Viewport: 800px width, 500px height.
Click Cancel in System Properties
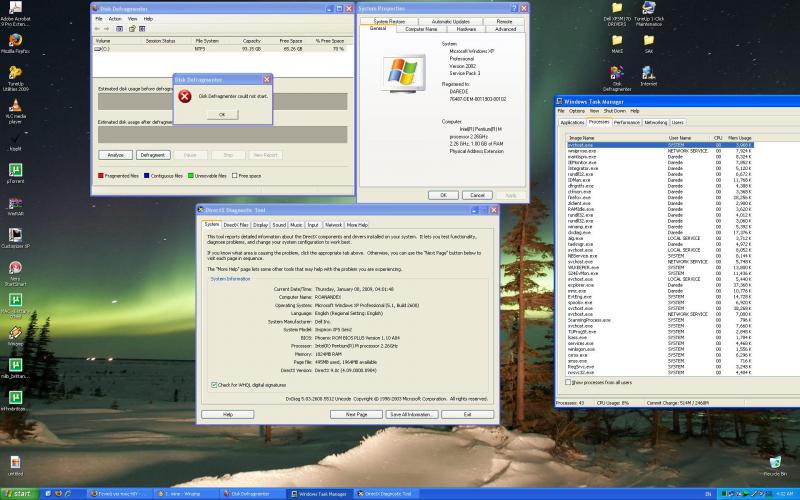coord(477,195)
